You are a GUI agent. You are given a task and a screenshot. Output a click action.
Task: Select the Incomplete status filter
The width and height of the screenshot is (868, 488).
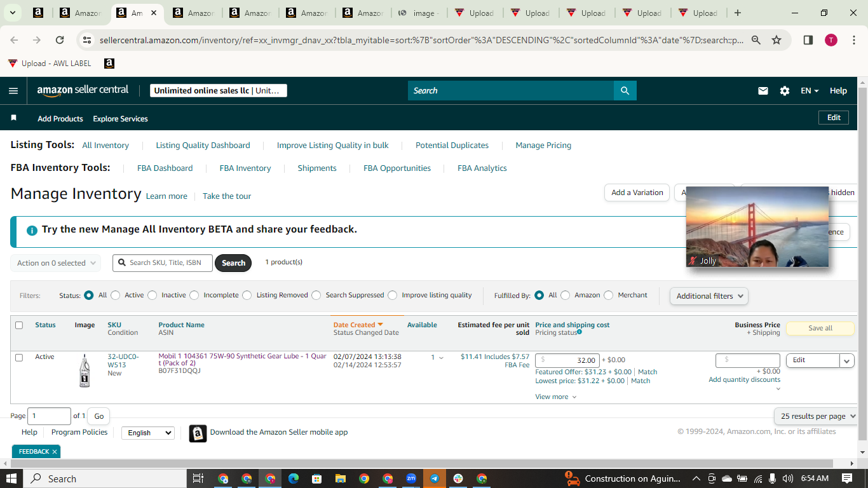(194, 295)
